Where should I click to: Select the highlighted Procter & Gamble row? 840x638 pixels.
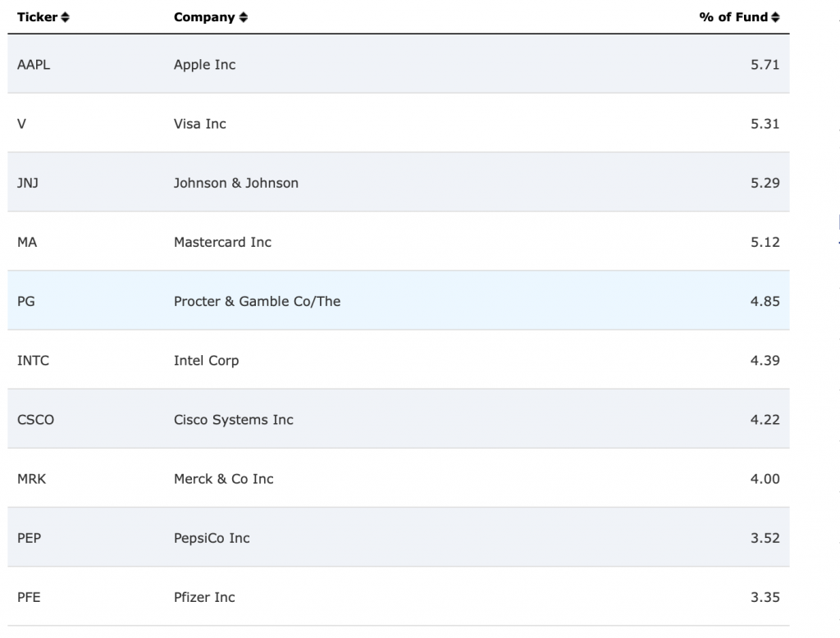(399, 300)
